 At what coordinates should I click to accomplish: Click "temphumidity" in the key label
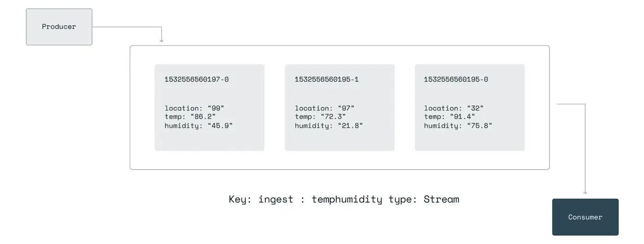click(347, 199)
